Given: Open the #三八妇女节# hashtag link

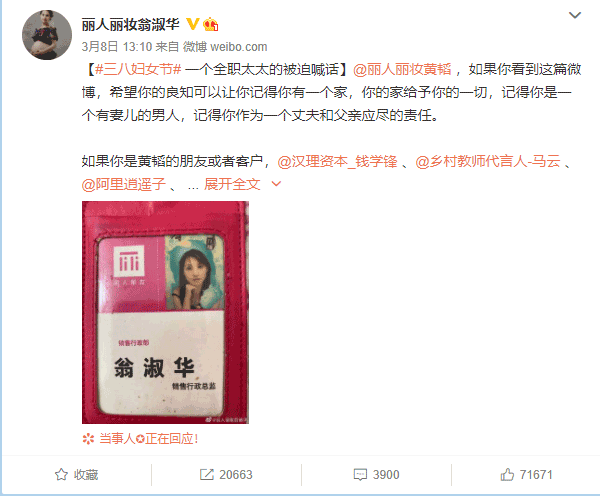Looking at the screenshot, I should (x=138, y=69).
